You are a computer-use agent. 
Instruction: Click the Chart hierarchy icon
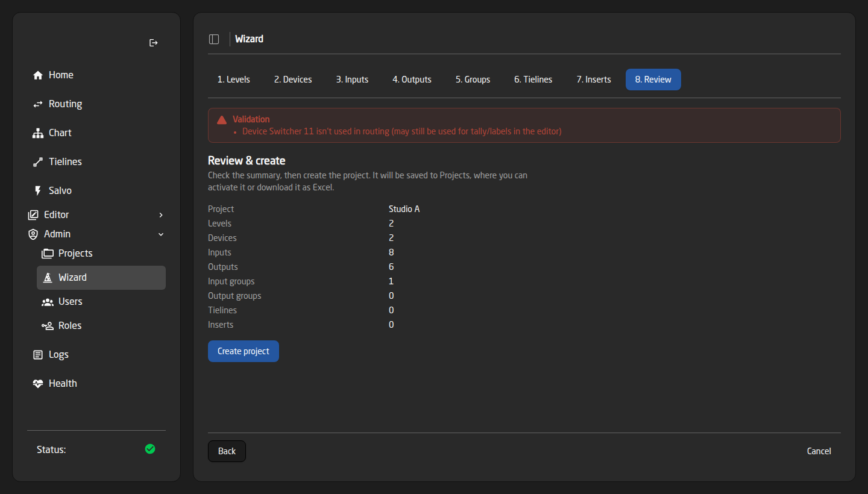point(38,133)
